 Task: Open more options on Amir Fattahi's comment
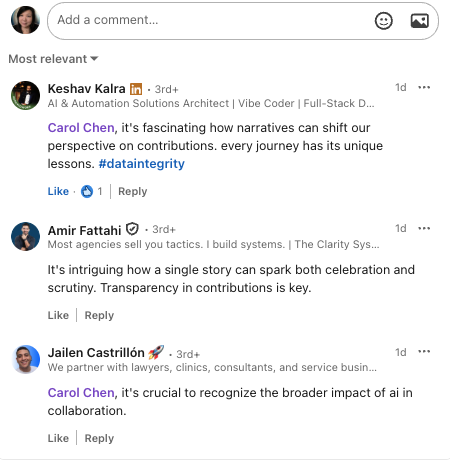click(424, 228)
